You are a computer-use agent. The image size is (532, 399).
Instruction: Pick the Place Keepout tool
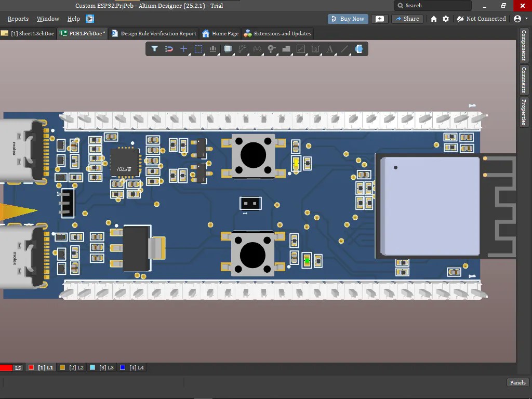pyautogui.click(x=301, y=49)
